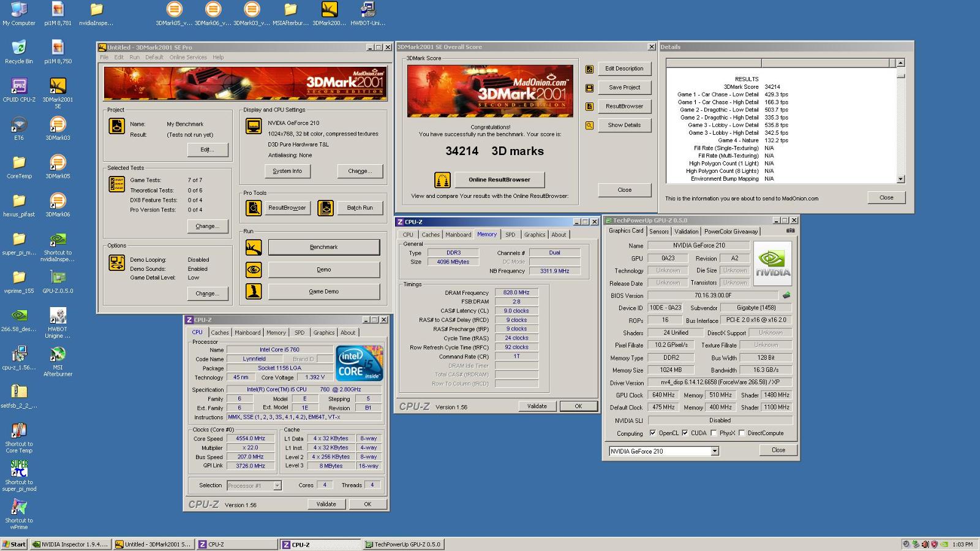Click the Benchmark button in 3DMark2001
Viewport: 980px width, 551px height.
[324, 247]
